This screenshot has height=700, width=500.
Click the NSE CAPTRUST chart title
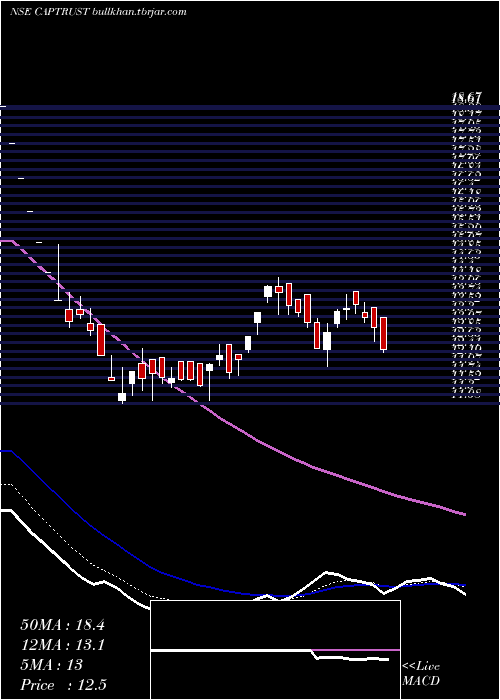click(98, 12)
